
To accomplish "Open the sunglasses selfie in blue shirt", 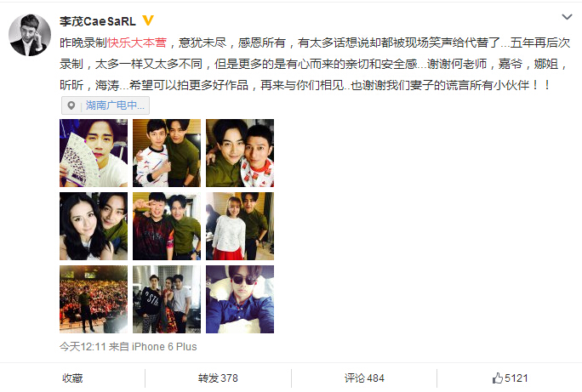I will click(240, 299).
